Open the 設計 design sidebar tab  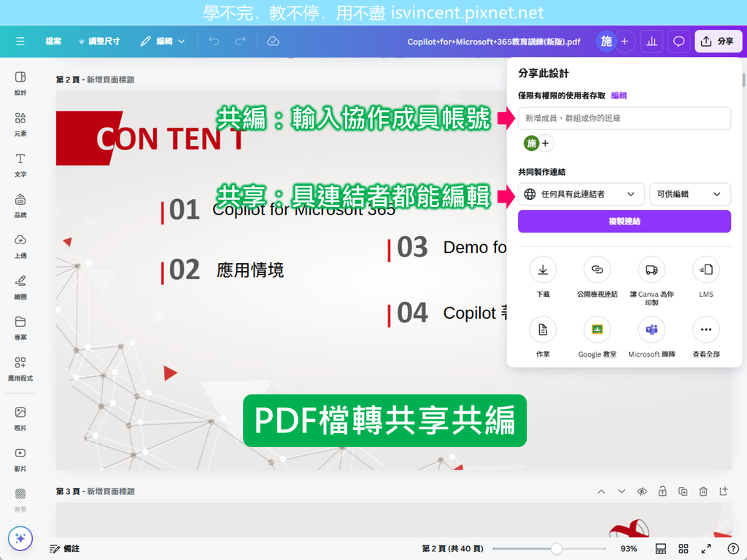coord(20,83)
